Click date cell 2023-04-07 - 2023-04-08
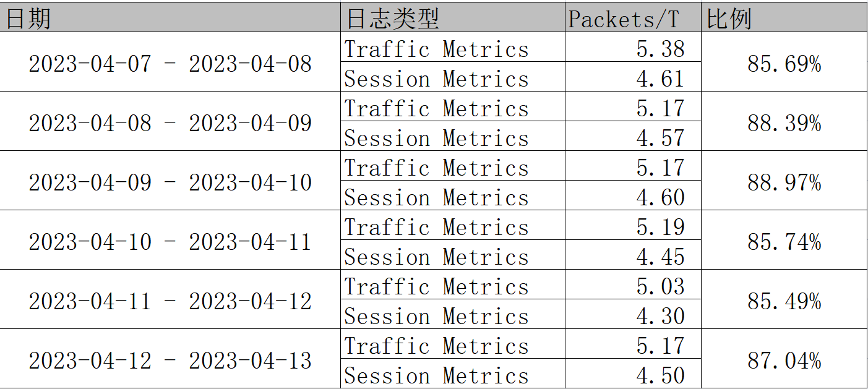The height and width of the screenshot is (389, 868). (170, 63)
